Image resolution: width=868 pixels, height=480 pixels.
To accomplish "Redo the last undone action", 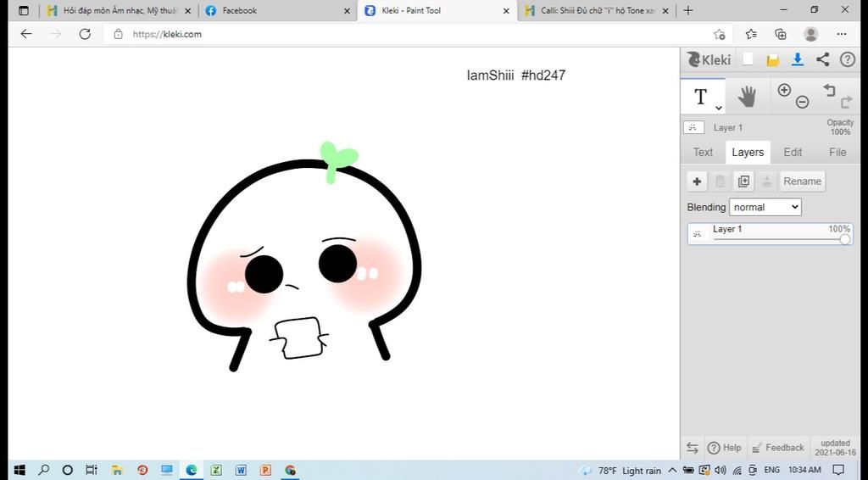I will (x=847, y=102).
